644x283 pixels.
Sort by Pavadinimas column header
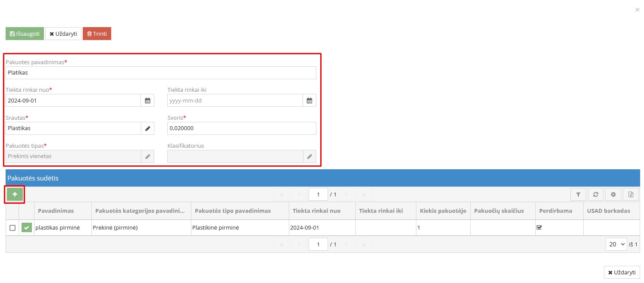point(56,211)
